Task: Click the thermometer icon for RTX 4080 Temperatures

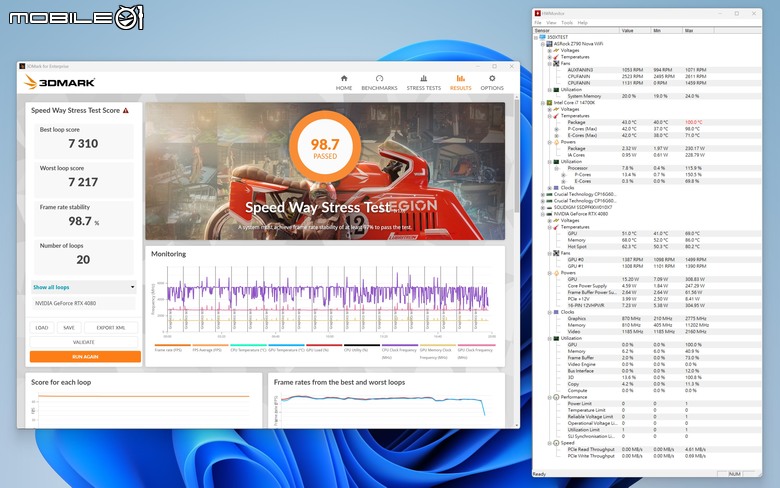Action: (556, 227)
